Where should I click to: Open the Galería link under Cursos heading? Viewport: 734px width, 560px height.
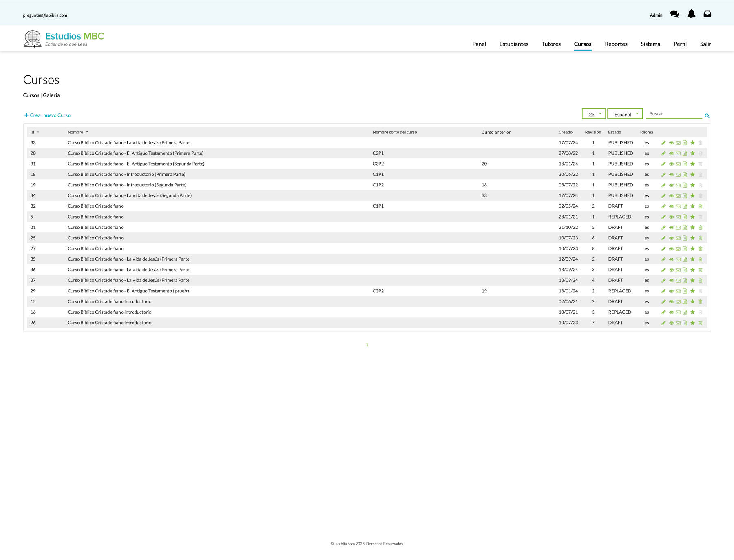tap(51, 95)
